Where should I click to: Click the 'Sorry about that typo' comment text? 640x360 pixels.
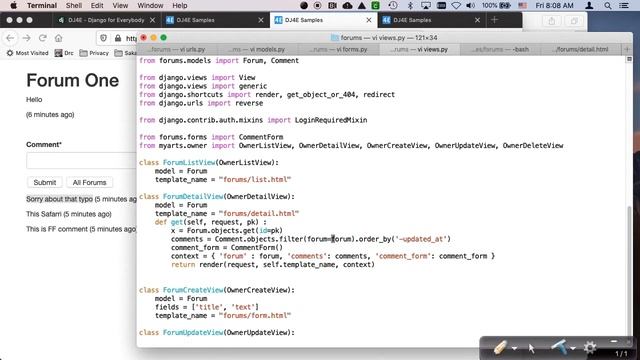tap(59, 199)
